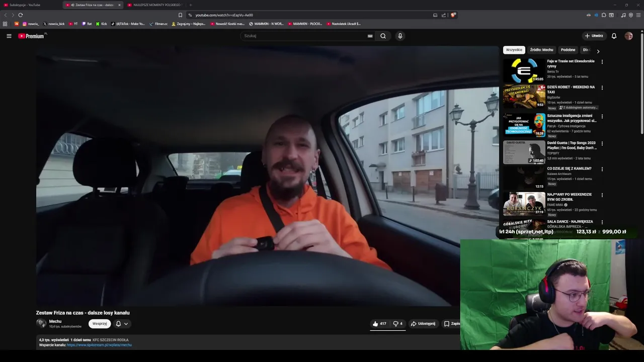The width and height of the screenshot is (644, 362).
Task: Click the youtube.com address bar URL
Action: pyautogui.click(x=224, y=15)
